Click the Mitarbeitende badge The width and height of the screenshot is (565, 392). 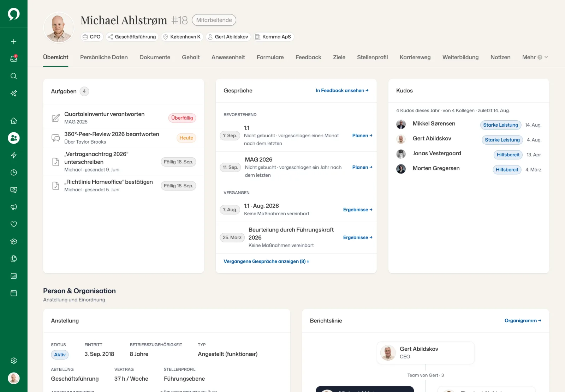pos(214,20)
